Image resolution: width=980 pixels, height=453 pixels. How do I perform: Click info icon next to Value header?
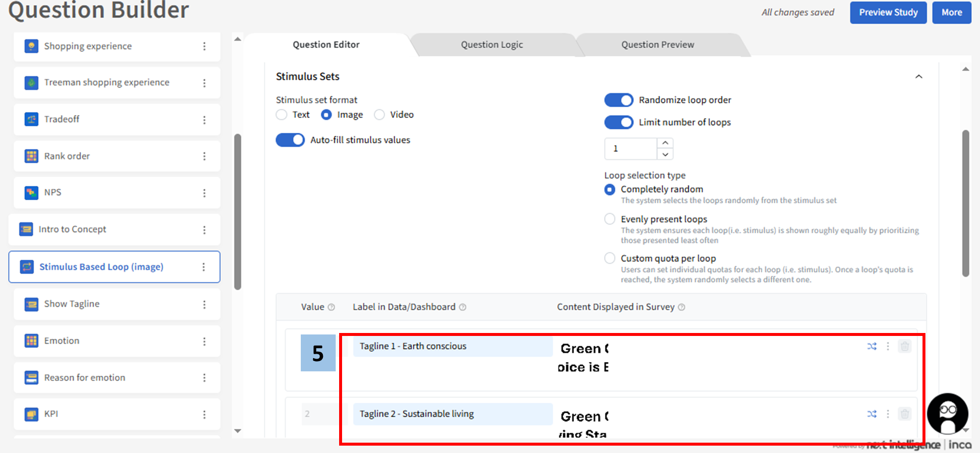coord(331,307)
